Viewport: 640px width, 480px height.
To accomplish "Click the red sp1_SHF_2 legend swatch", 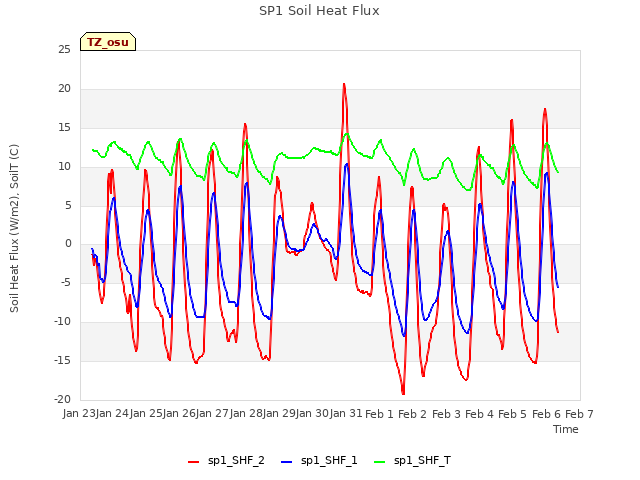I will tap(193, 462).
